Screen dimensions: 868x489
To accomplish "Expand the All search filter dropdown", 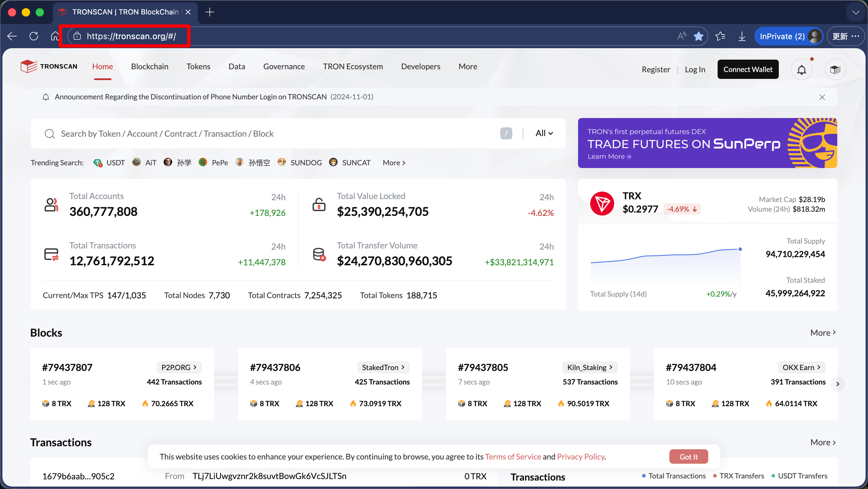I will point(544,133).
